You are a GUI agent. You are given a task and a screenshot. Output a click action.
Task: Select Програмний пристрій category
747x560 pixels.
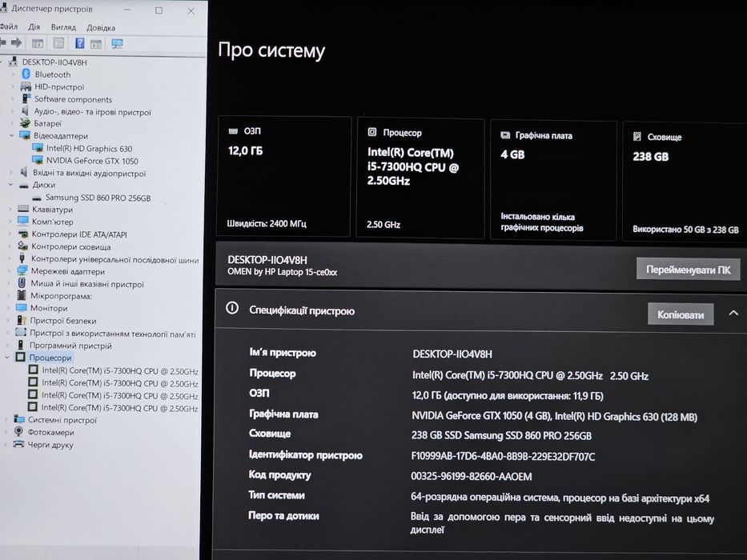point(70,346)
